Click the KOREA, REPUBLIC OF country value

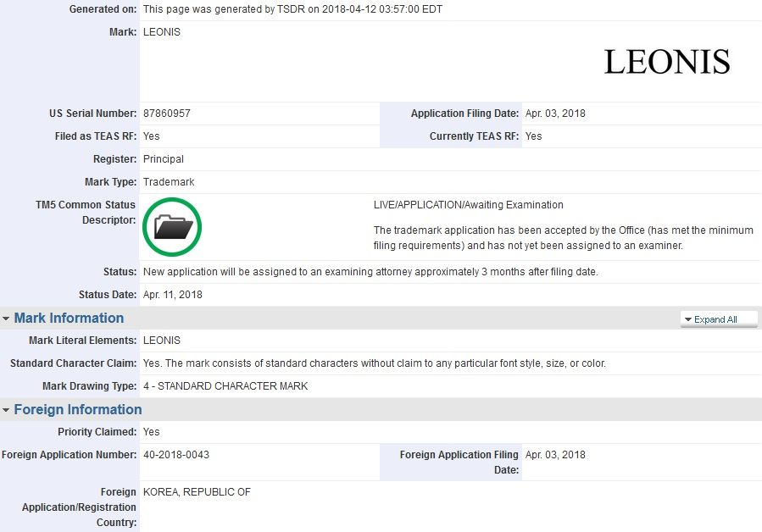pyautogui.click(x=197, y=492)
